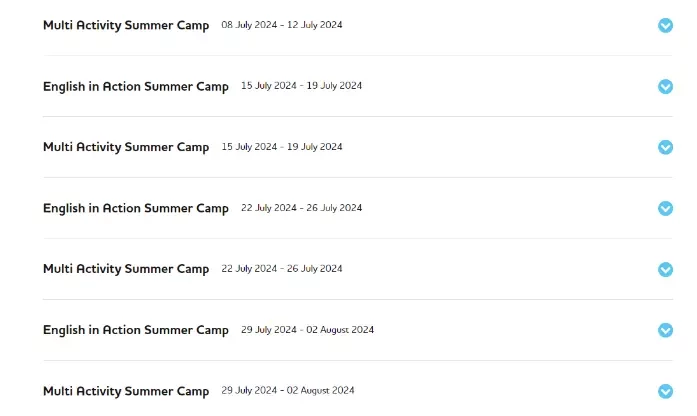Viewport: 697px width, 416px height.
Task: Select English in Action Summer Camp title, 15 July row
Action: pos(136,86)
